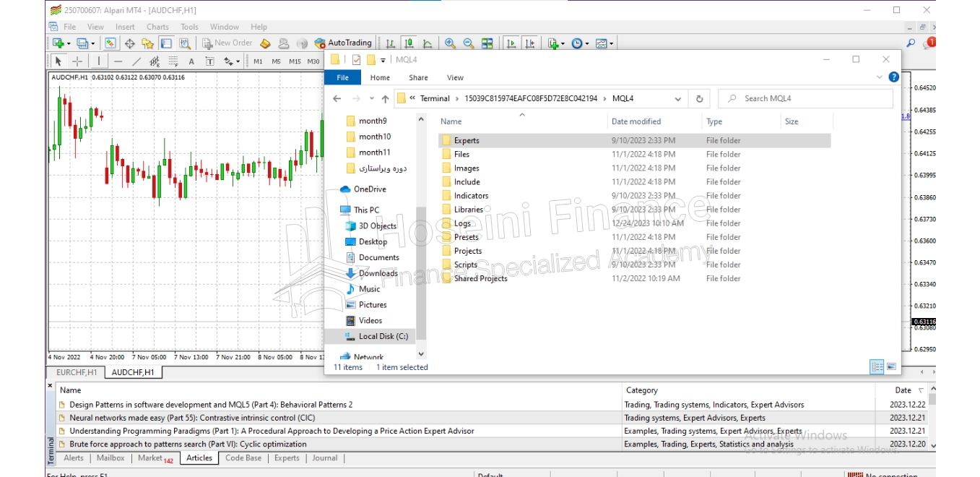Open the File button in Explorer ribbon
Screen dimensions: 980x477
tap(342, 77)
